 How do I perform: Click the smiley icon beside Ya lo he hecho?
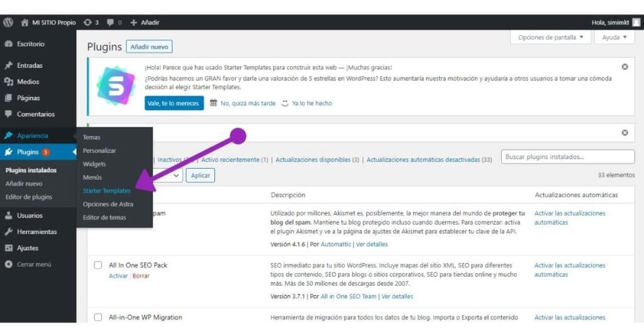click(x=285, y=104)
